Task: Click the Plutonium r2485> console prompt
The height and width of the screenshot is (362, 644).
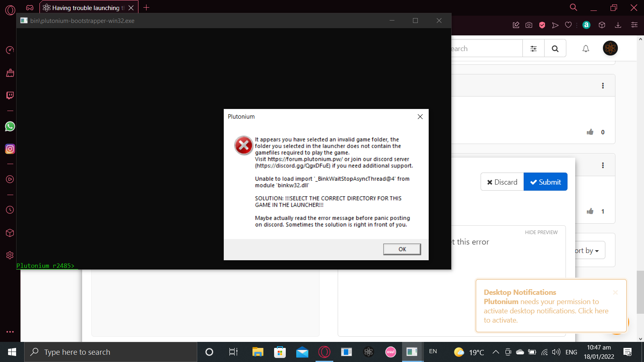Action: coord(45,266)
